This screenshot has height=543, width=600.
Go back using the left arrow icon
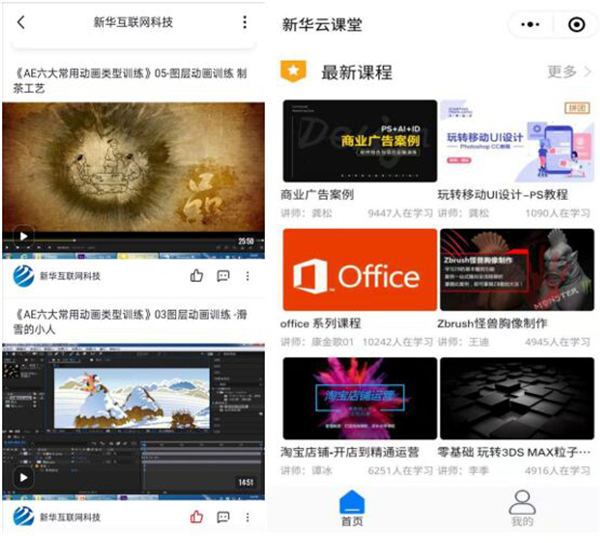21,22
